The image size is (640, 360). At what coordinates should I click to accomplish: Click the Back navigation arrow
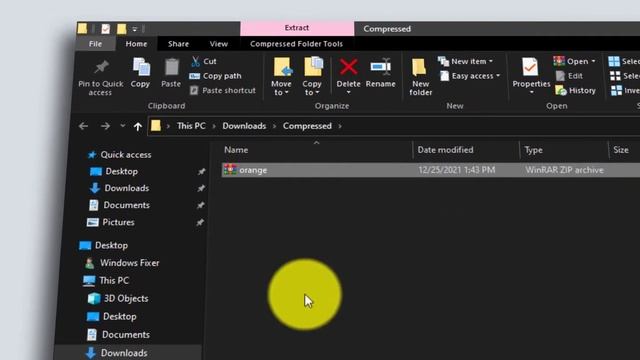(x=83, y=126)
